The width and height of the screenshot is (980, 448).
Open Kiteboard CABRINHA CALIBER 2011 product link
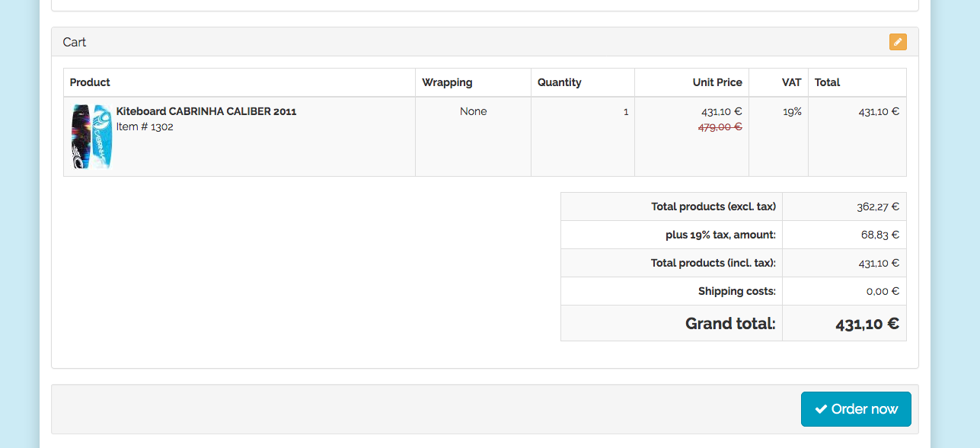206,111
